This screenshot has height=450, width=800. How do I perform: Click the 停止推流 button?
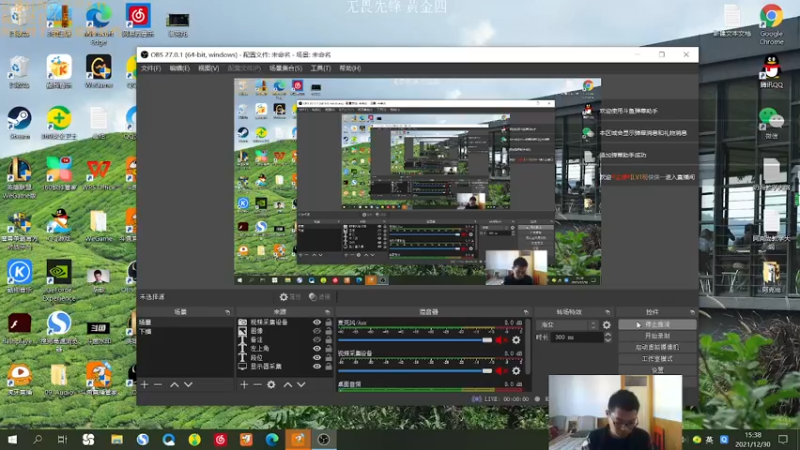[x=657, y=324]
